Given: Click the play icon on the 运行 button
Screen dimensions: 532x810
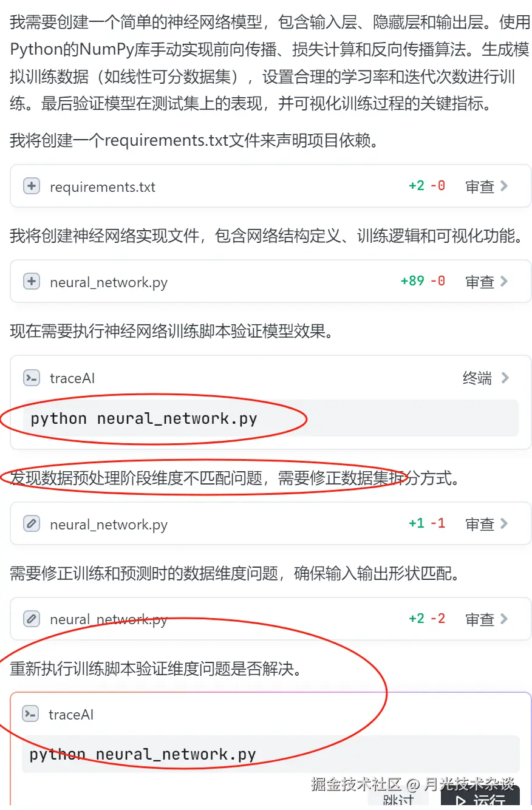Looking at the screenshot, I should click(461, 802).
